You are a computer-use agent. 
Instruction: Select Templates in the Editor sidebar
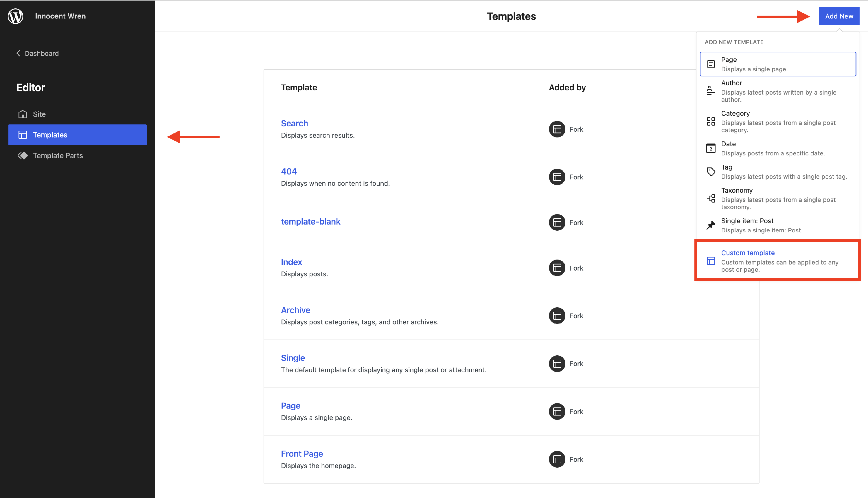coord(77,135)
